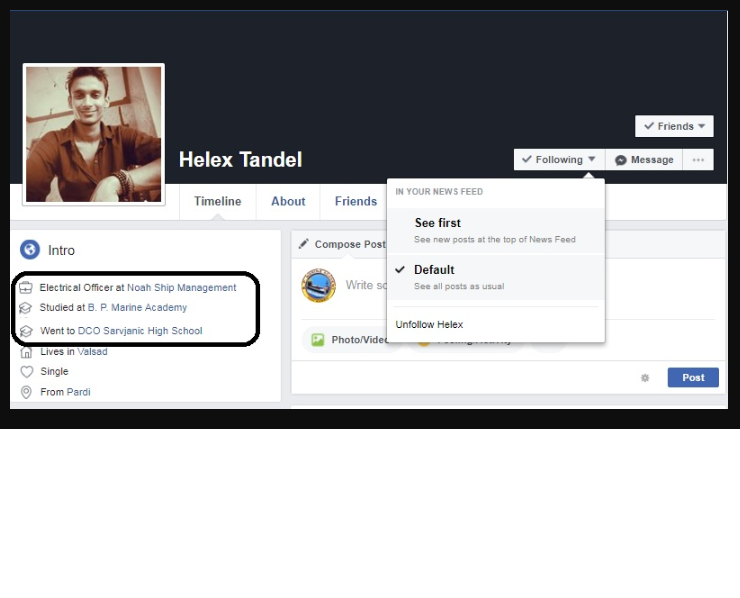Click the Write something input field

[366, 285]
